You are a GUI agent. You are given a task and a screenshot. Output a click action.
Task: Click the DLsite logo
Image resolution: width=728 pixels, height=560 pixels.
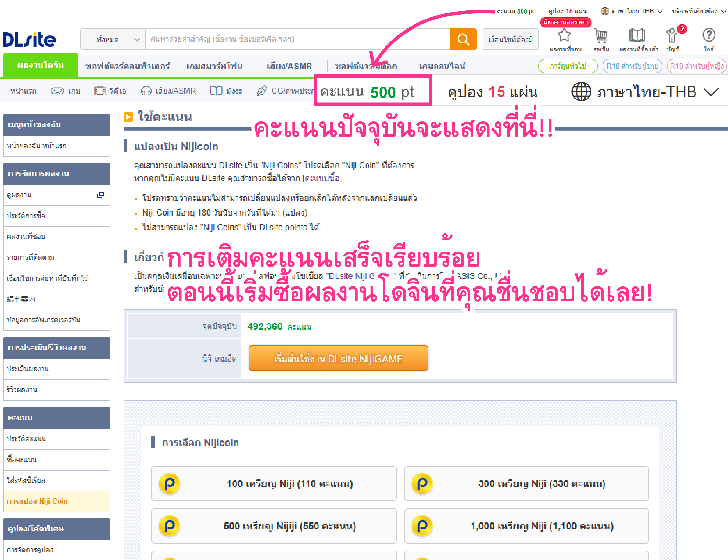coord(30,40)
